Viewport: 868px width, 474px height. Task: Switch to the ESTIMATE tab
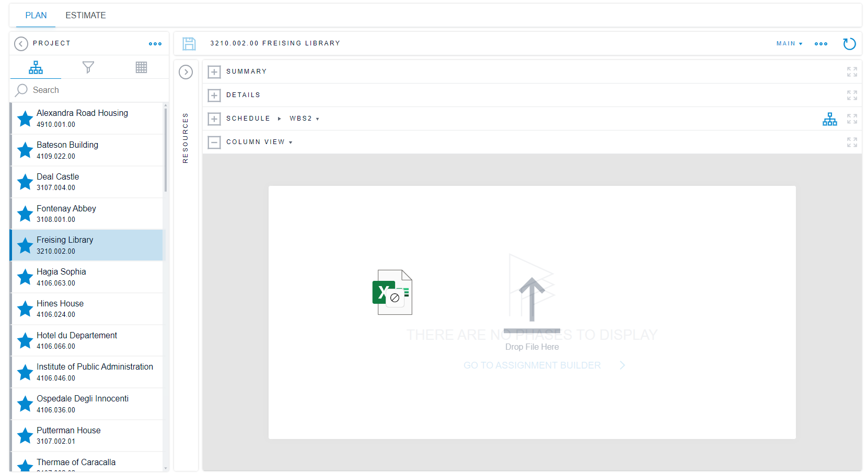[x=85, y=15]
